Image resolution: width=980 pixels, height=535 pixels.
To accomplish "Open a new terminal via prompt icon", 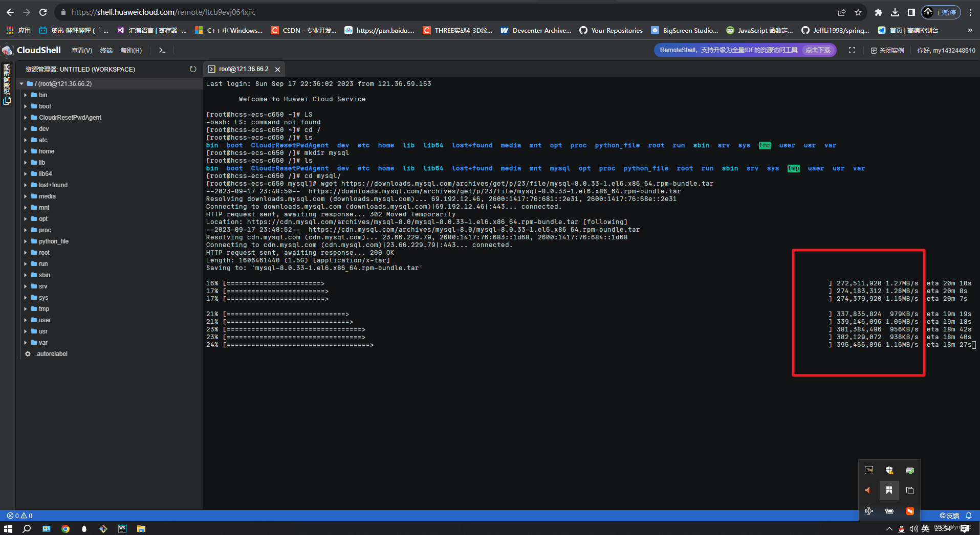I will click(162, 50).
